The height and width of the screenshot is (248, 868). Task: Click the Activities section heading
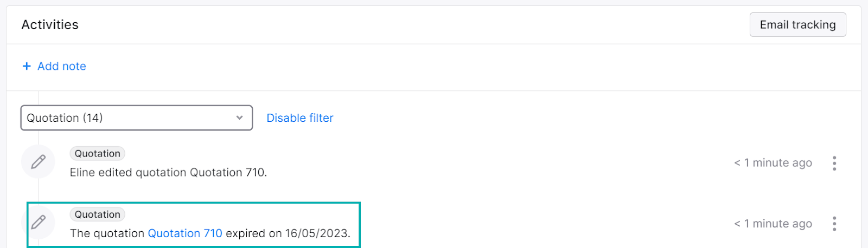click(50, 25)
